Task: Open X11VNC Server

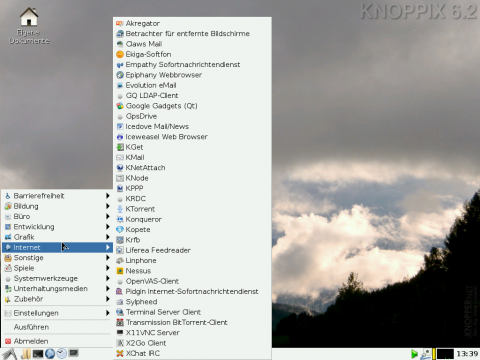Action: coord(192,333)
